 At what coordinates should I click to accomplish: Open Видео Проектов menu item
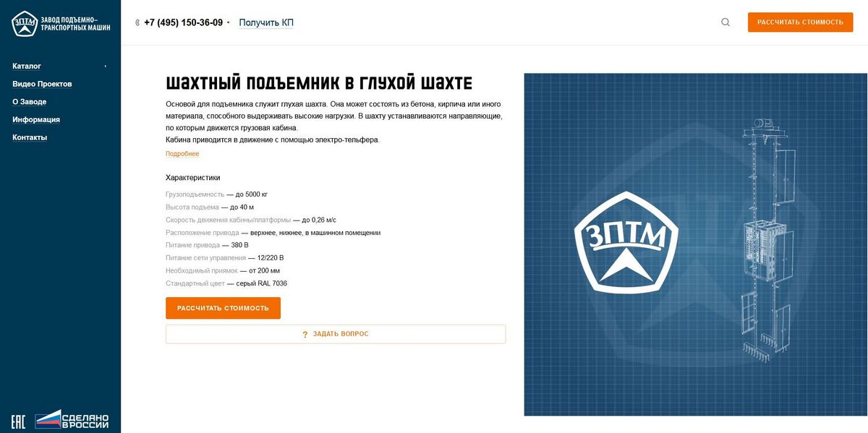point(42,84)
